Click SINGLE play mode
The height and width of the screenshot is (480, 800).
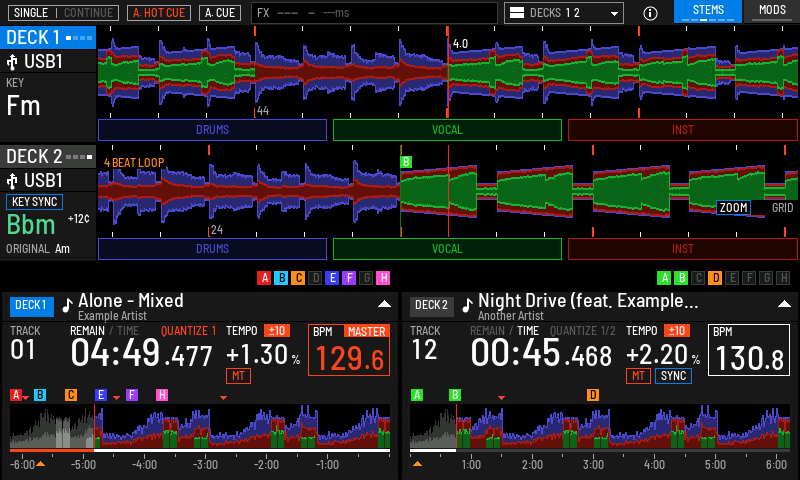click(x=31, y=13)
